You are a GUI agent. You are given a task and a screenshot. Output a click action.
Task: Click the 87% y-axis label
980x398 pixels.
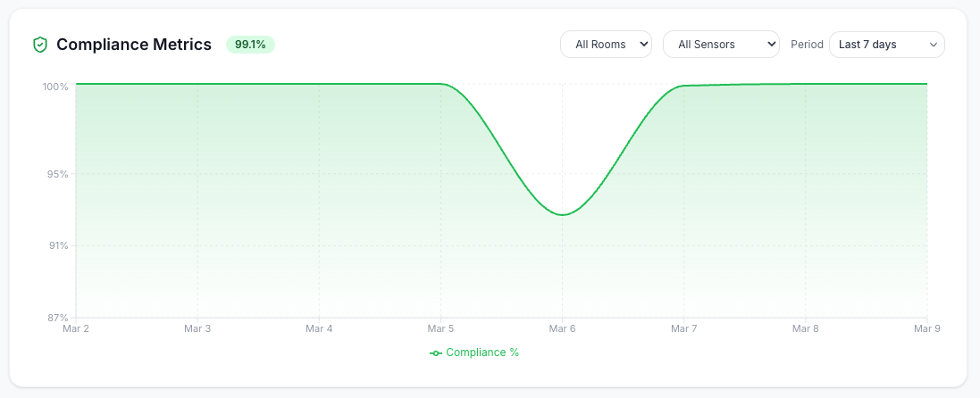[x=57, y=318]
